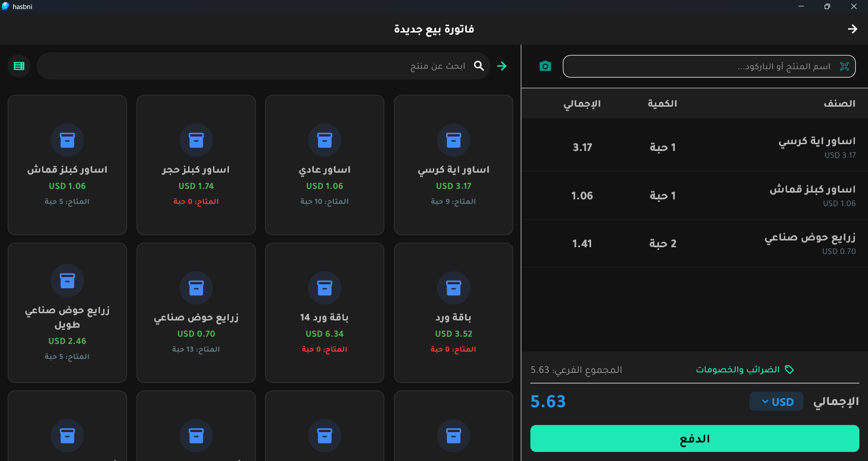
Task: Select the اساور اية كرسي invoice row name
Action: pos(817,141)
